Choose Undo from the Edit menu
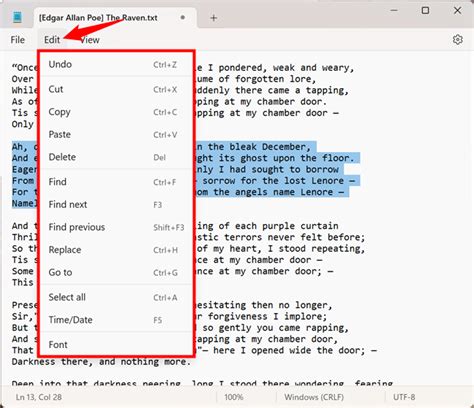The width and height of the screenshot is (474, 408). coord(116,64)
